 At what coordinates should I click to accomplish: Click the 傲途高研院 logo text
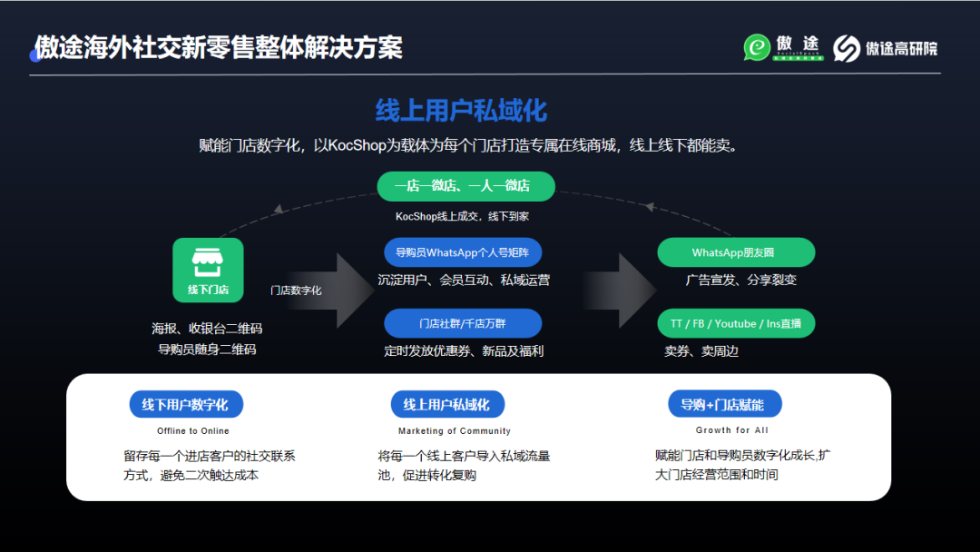point(901,48)
